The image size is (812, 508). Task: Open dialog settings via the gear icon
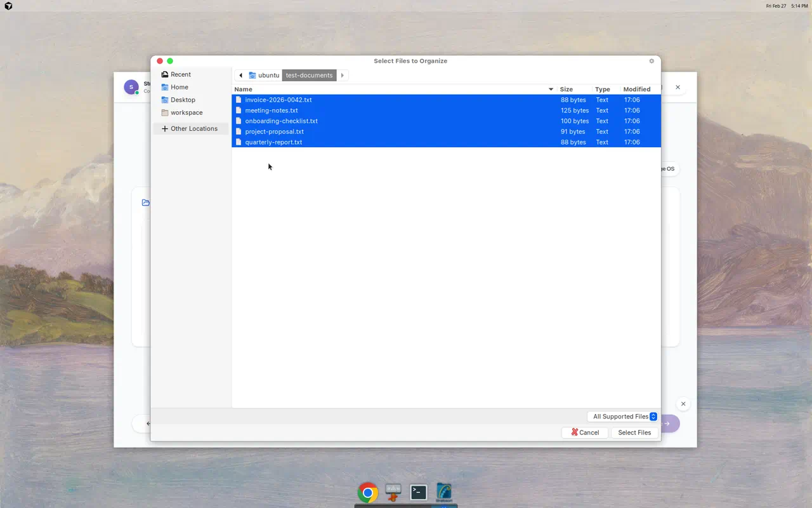[651, 61]
